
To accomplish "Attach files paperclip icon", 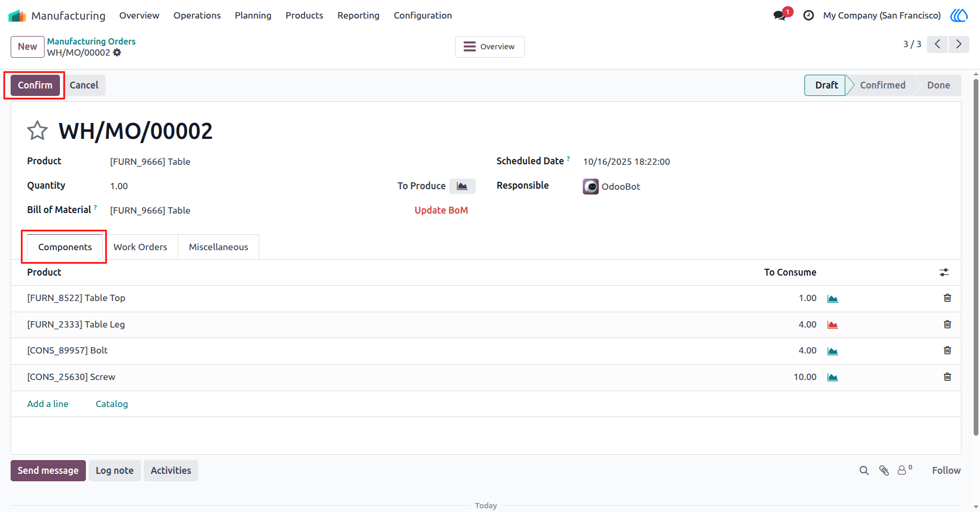I will [x=884, y=471].
